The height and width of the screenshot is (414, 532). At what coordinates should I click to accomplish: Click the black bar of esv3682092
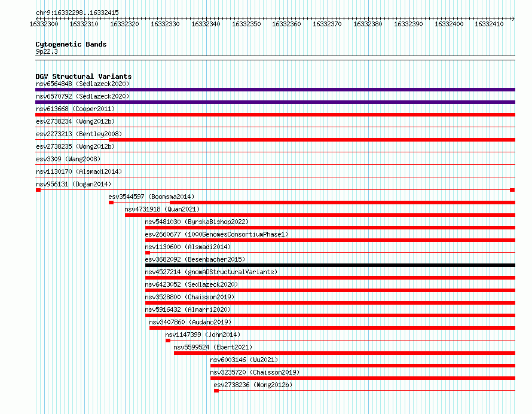[x=330, y=265]
